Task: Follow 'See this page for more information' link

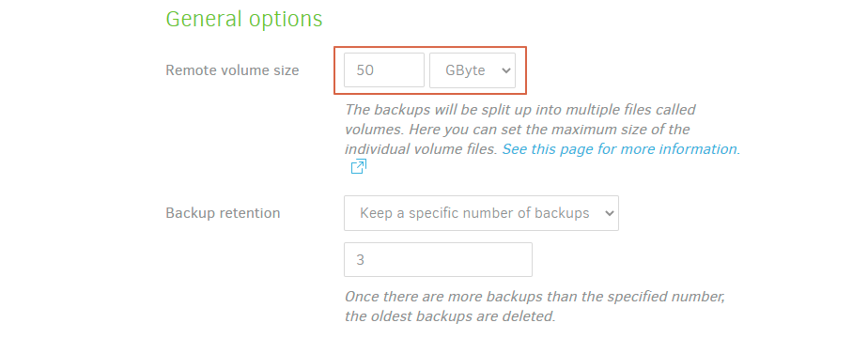Action: pos(619,149)
